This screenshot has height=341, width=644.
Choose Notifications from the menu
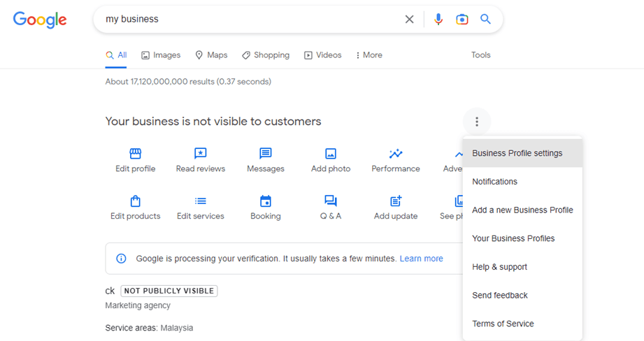522,182
